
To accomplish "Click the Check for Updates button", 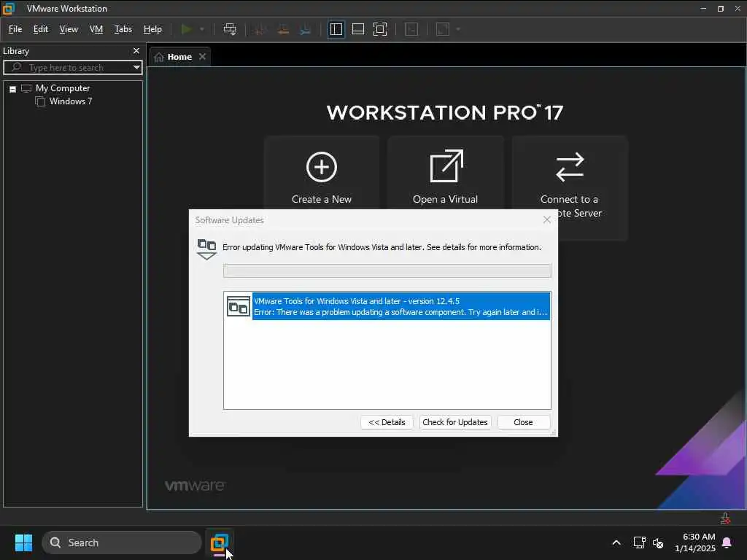I will 455,422.
